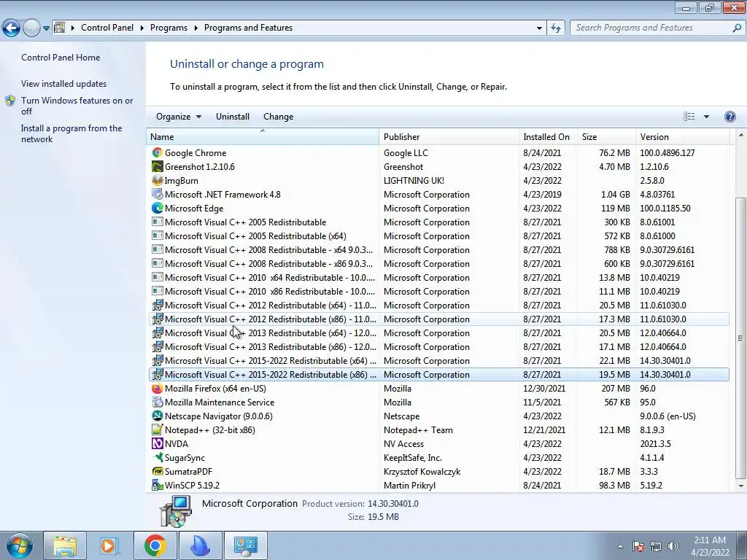Click the Refresh button beside address bar
747x560 pixels.
555,28
